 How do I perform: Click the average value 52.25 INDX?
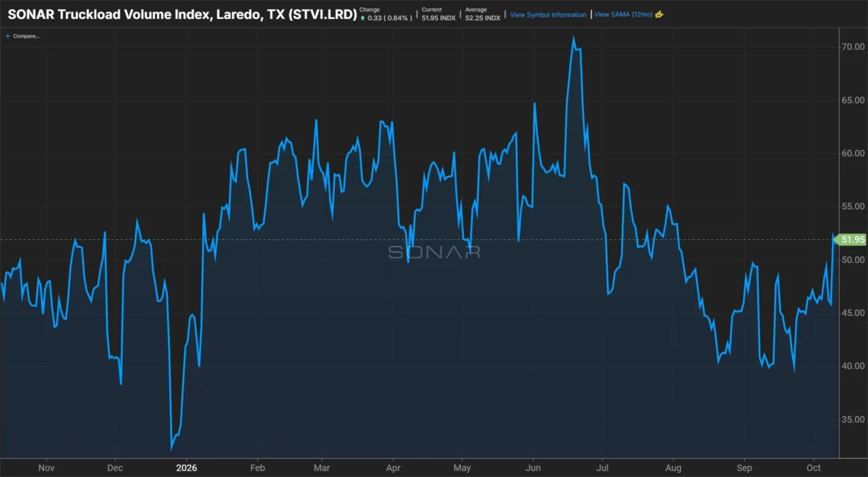coord(482,18)
